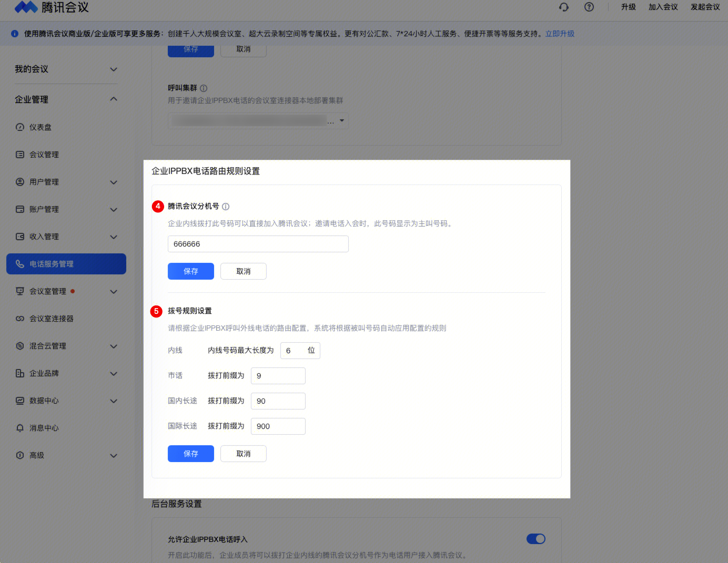
Task: Cancel the 腾讯会议分机号 edit
Action: 244,271
